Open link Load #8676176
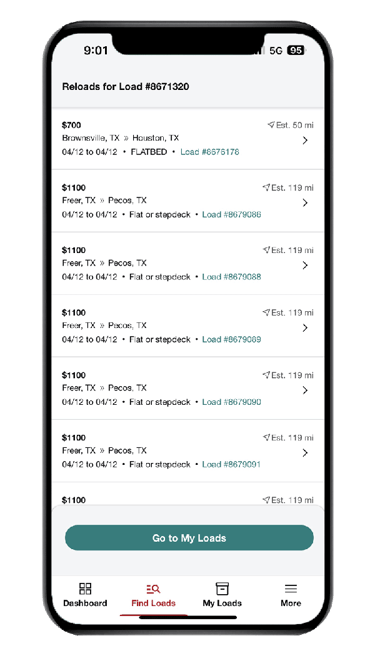Screen dimensions: 375x656 210,152
